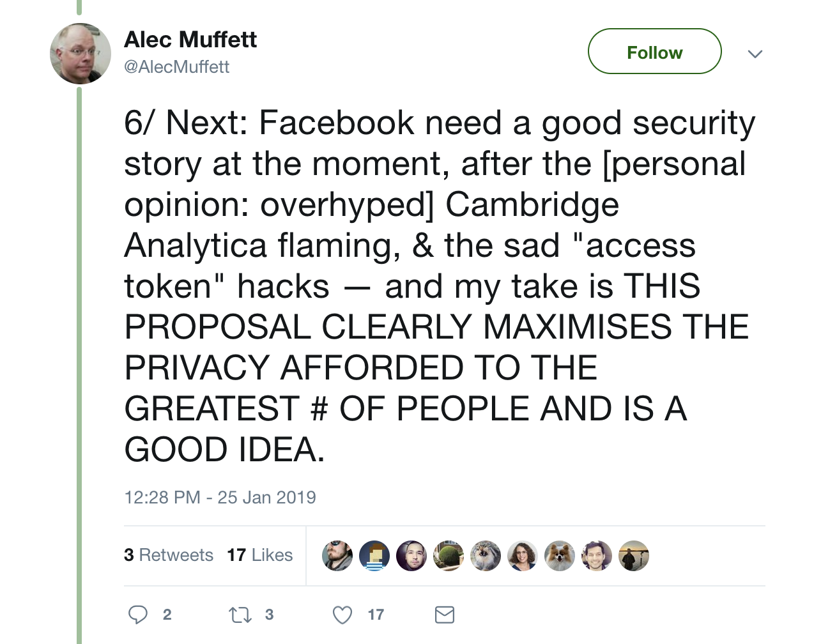Click the sunglasses bearded man liker avatar
The image size is (814, 644).
pos(337,555)
